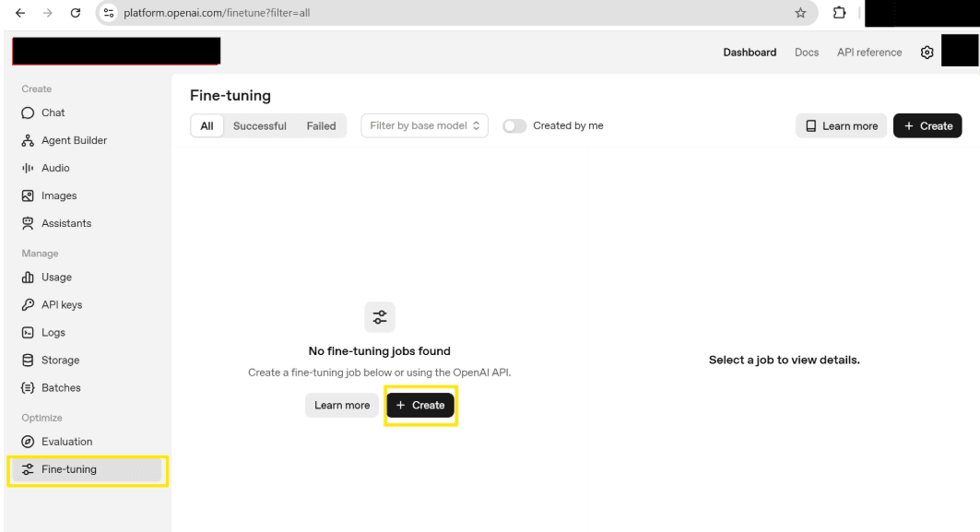980x532 pixels.
Task: Toggle the Created by me switch
Action: tap(514, 126)
